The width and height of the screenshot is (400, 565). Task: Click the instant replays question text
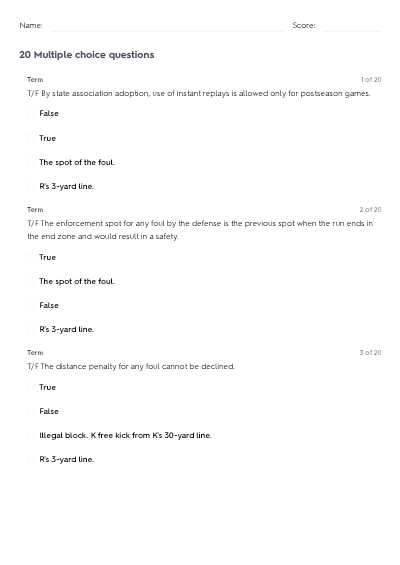(199, 93)
